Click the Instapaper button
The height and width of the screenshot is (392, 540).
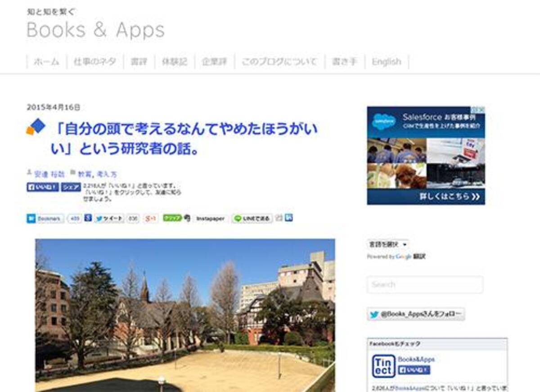click(x=210, y=218)
